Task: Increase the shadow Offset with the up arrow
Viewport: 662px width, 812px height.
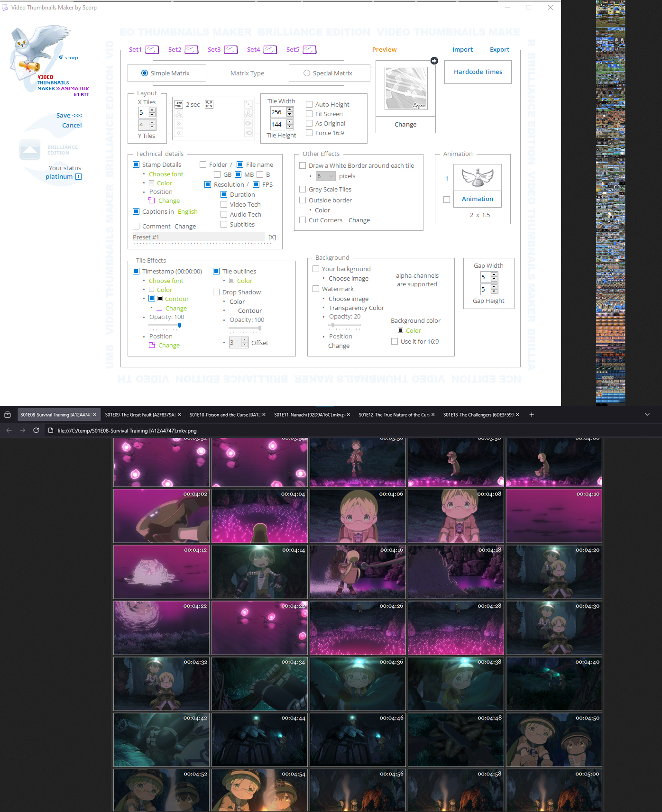Action: tap(245, 340)
